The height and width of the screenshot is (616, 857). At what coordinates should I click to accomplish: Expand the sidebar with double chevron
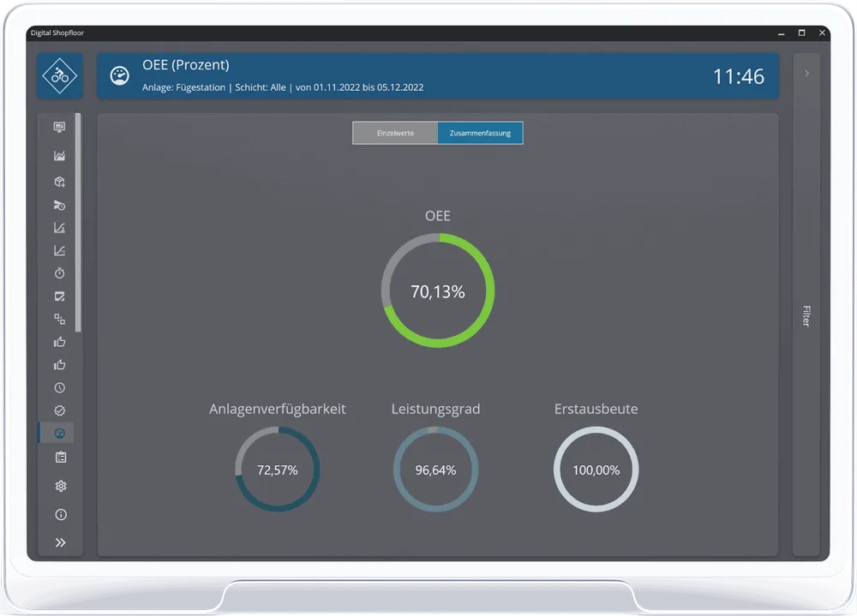[x=61, y=542]
